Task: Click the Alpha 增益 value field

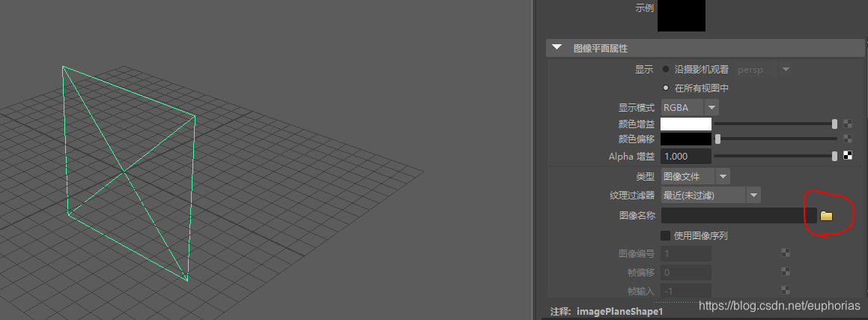Action: pyautogui.click(x=686, y=156)
